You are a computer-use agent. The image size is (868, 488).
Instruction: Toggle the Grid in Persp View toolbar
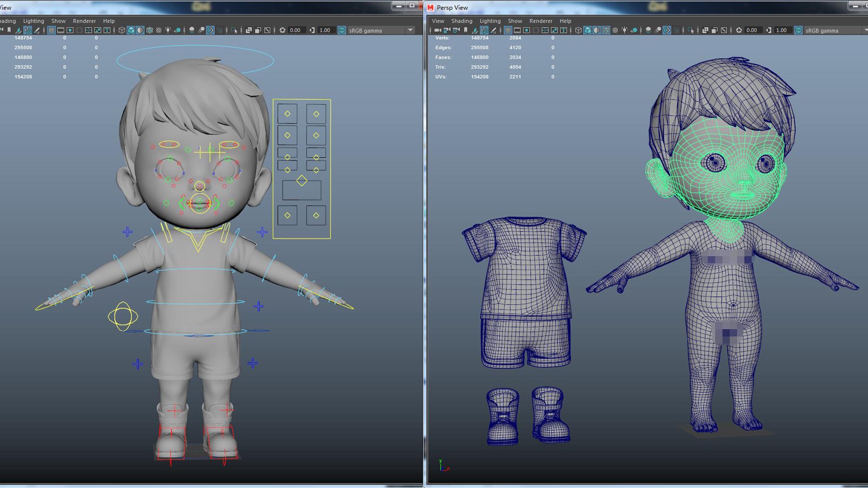click(508, 30)
